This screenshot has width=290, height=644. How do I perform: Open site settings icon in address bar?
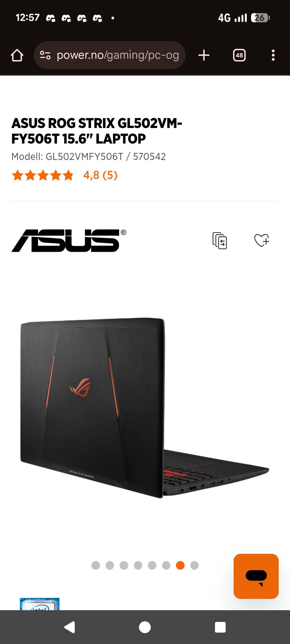click(x=45, y=55)
